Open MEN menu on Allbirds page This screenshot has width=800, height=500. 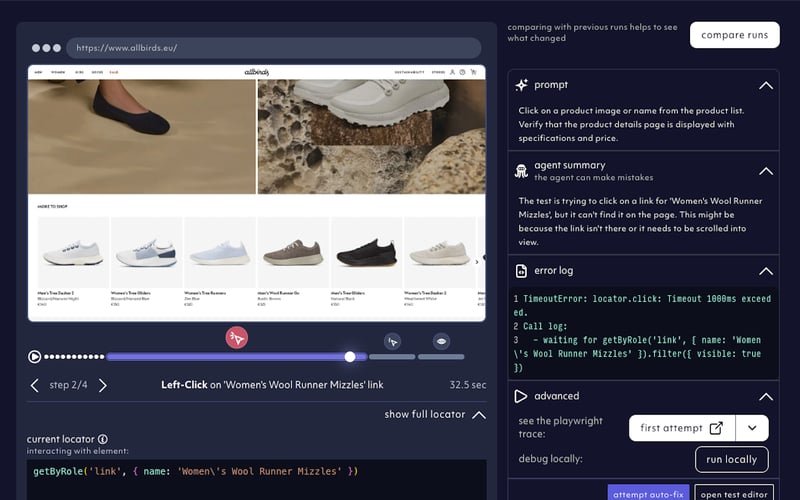coord(38,72)
